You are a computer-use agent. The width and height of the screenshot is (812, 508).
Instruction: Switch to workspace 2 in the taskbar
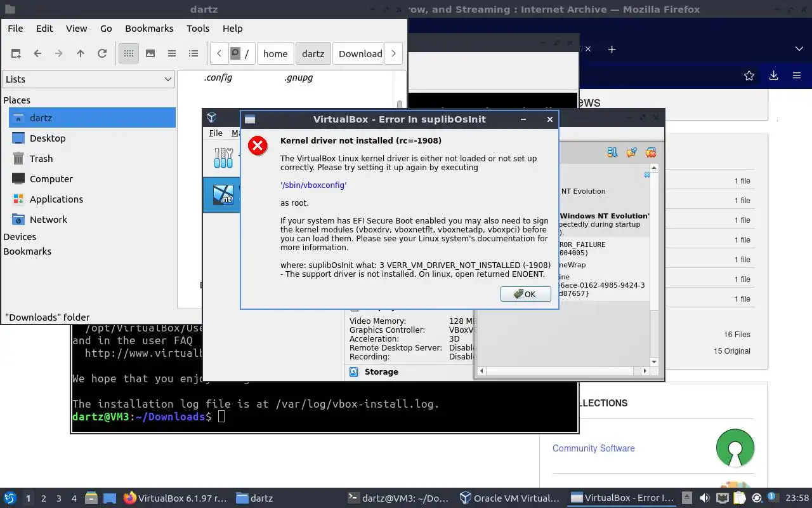[44, 498]
